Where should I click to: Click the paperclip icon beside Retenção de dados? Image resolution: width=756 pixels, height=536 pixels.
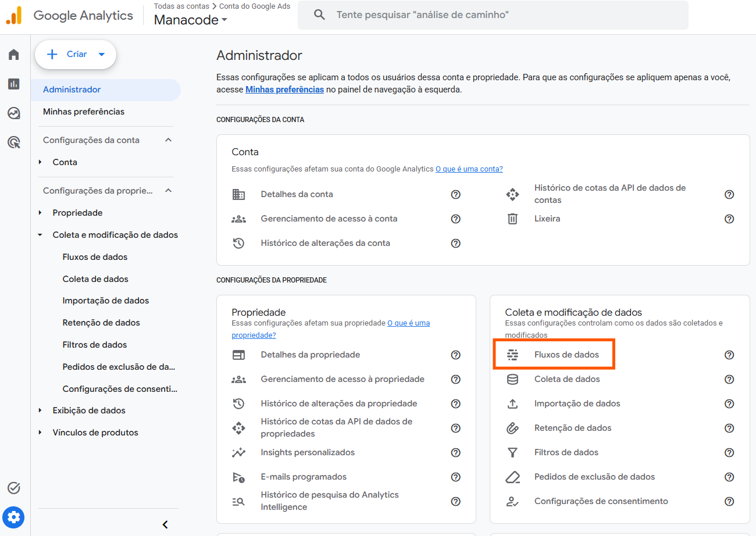pos(512,428)
